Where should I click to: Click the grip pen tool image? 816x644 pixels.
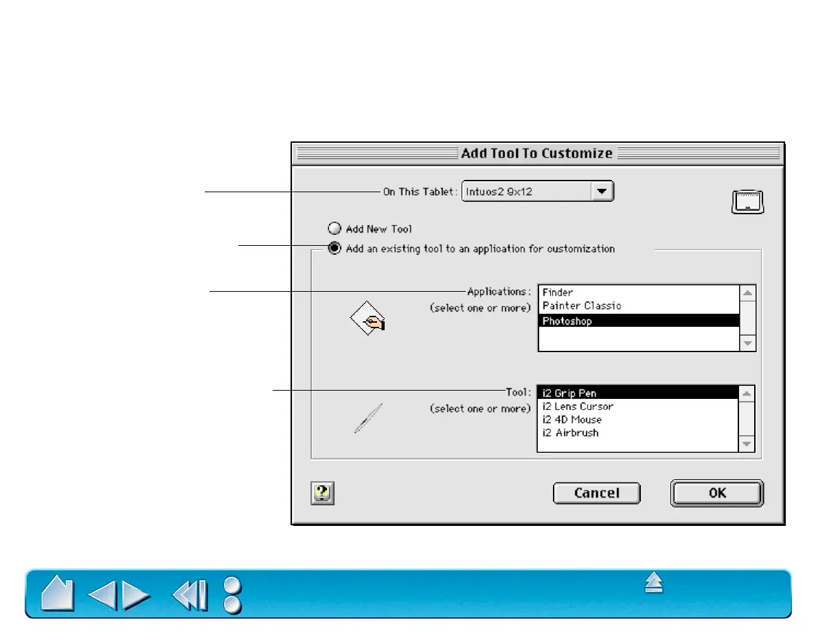[368, 418]
